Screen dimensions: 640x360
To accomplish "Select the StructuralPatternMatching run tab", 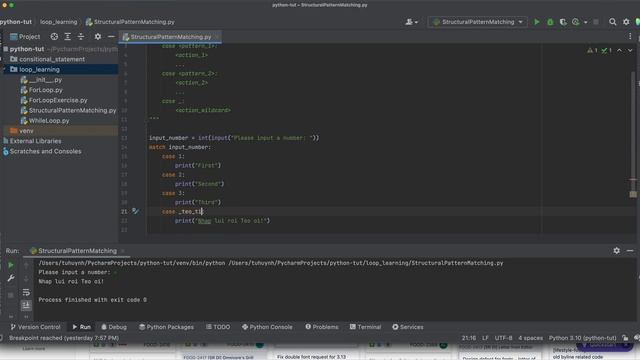I will (77, 251).
